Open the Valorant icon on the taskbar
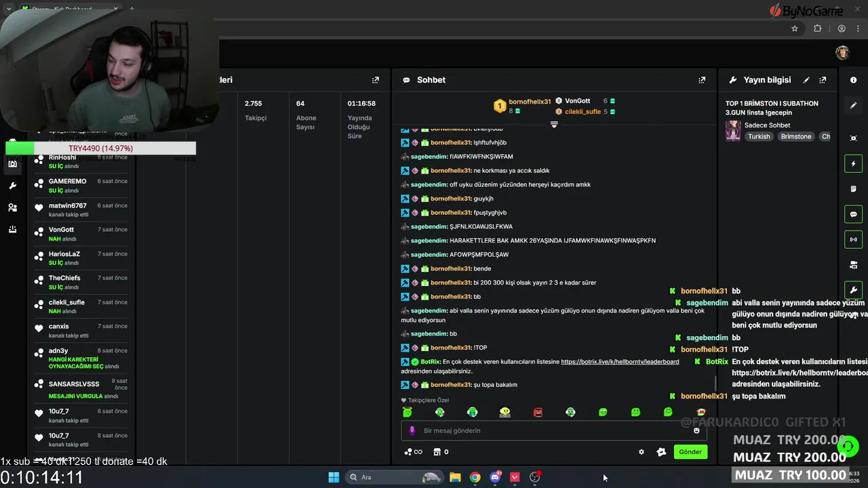This screenshot has width=868, height=488. coord(515,477)
